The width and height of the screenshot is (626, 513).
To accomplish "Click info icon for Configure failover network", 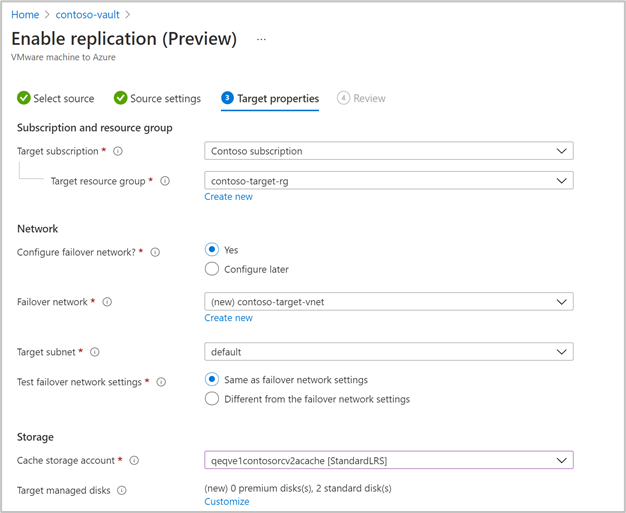I will click(155, 252).
